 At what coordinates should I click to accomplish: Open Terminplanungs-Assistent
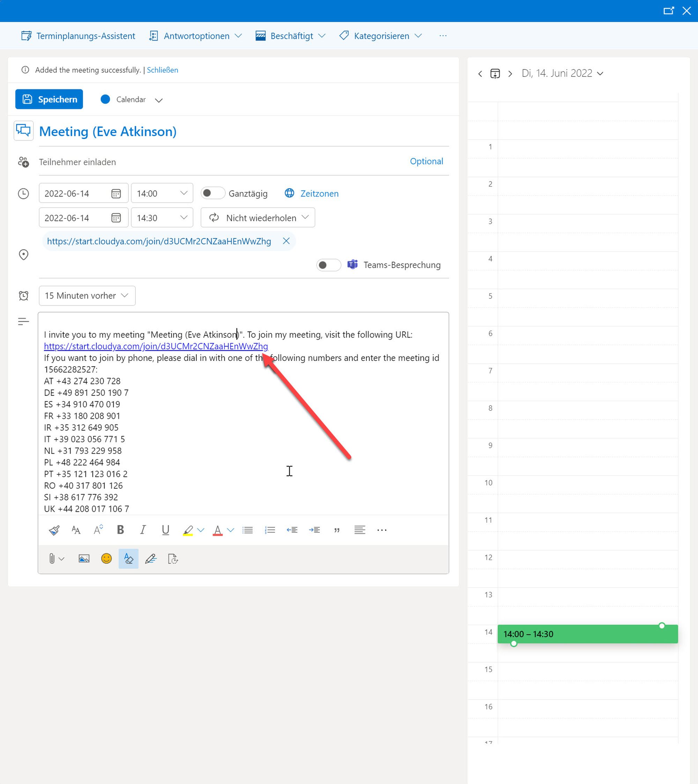[x=78, y=36]
